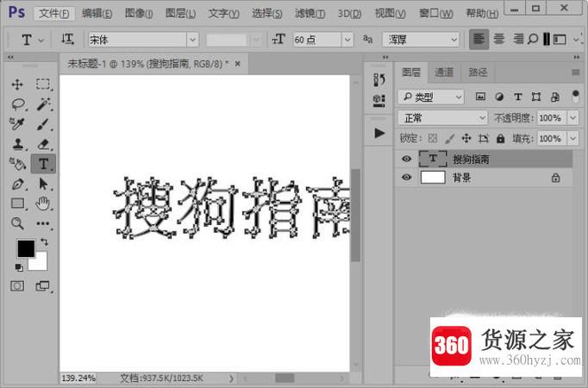Screen dimensions: 588x388
Task: Select the Hand tool
Action: (43, 203)
